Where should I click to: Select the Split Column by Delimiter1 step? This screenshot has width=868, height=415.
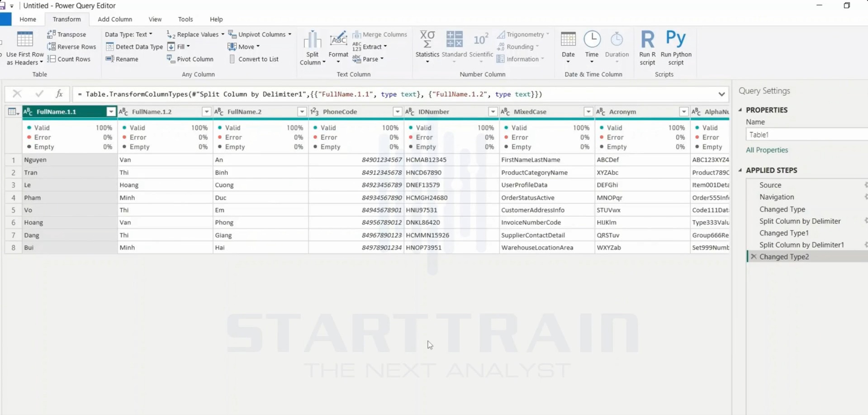click(802, 245)
